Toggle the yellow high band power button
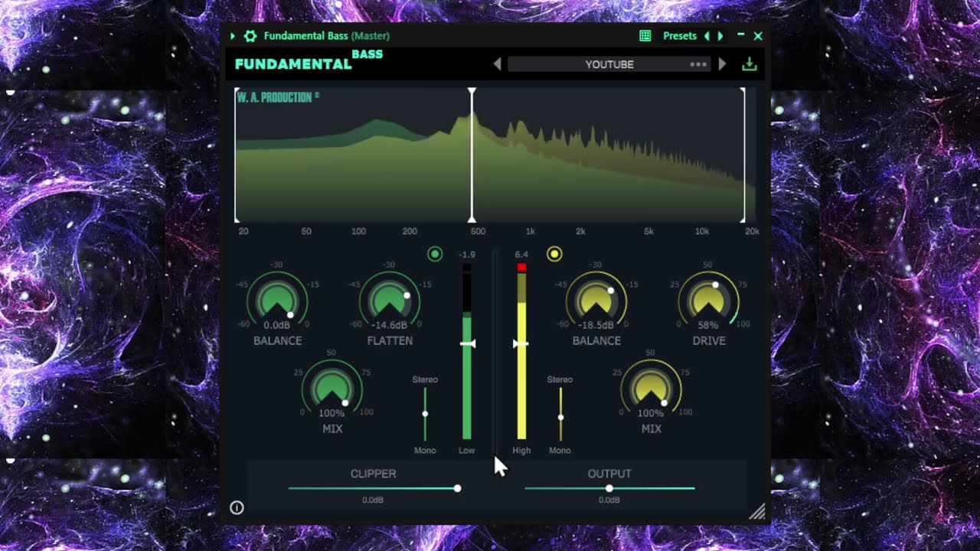The width and height of the screenshot is (980, 551). pyautogui.click(x=554, y=254)
